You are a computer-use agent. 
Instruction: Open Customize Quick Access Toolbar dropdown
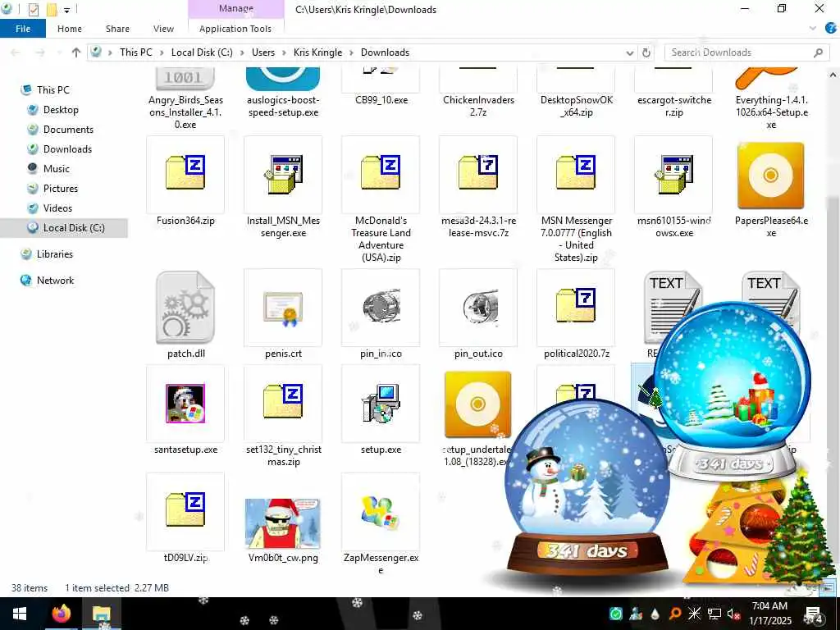[67, 10]
